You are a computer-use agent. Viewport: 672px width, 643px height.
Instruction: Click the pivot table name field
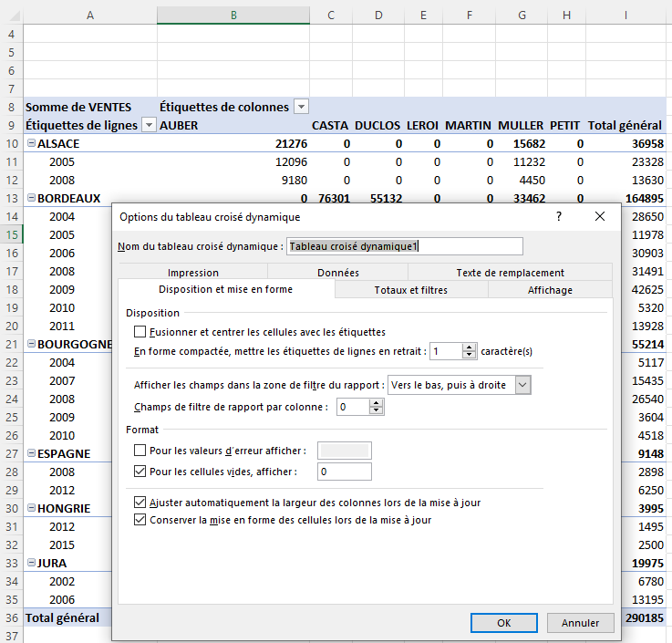tap(405, 246)
